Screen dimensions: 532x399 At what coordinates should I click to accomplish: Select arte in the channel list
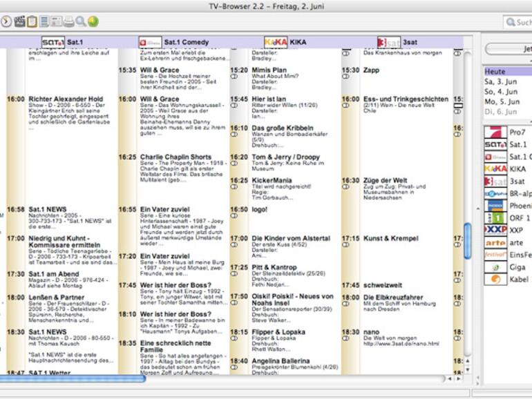click(517, 243)
